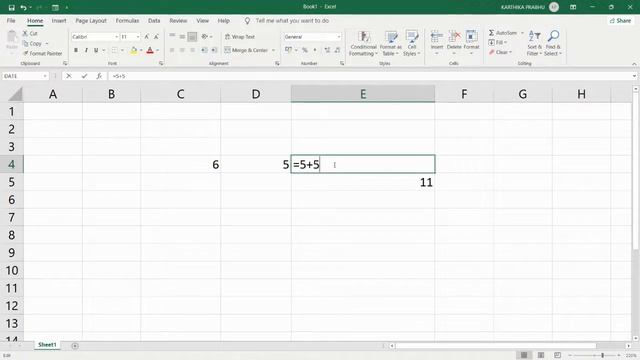Viewport: 640px width, 360px height.
Task: Switch to the Insert tab
Action: [x=59, y=20]
